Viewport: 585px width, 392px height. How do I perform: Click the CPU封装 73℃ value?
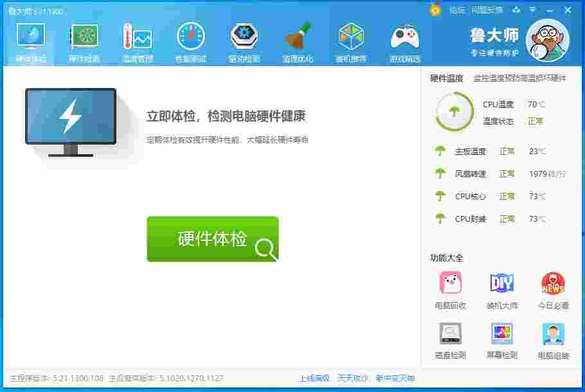[x=537, y=219]
